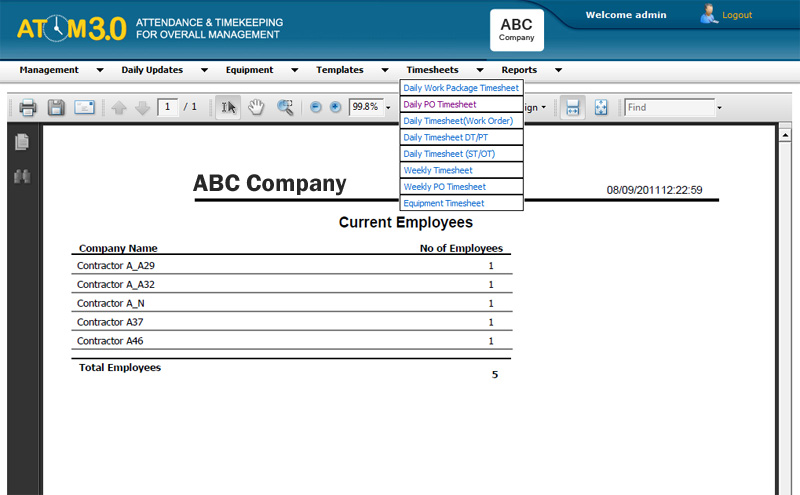
Task: Click the Current Employees report title
Action: (x=406, y=222)
